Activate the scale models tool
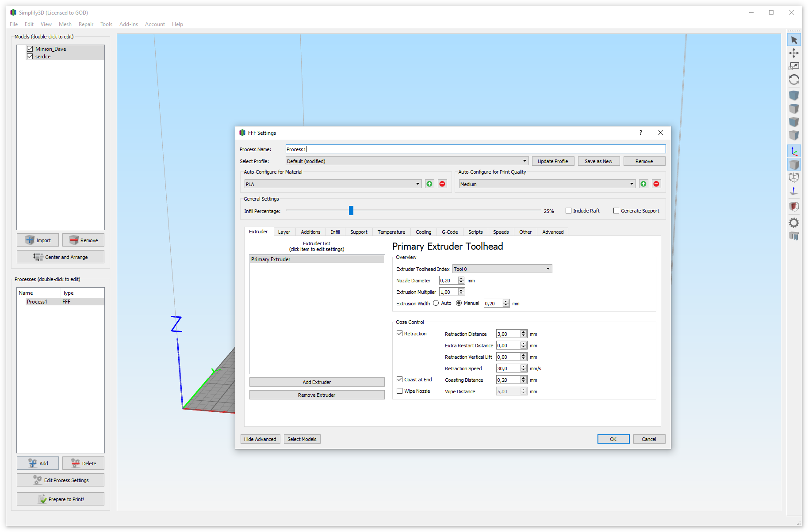Viewport: 808px width, 532px height. coord(794,66)
